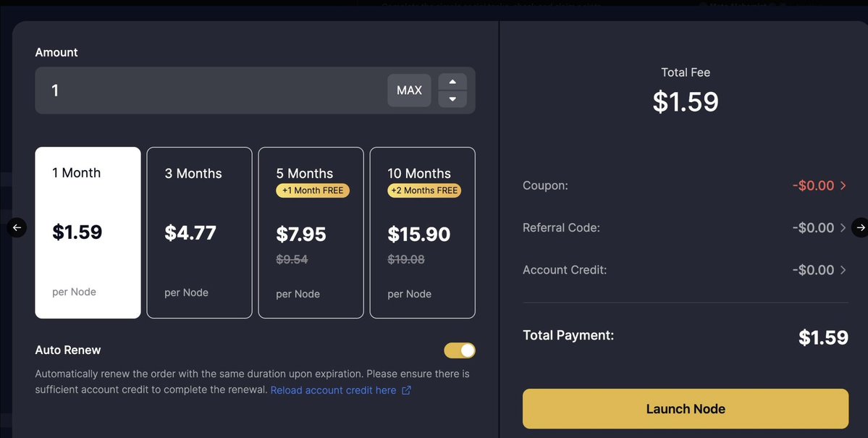Click the +1 Month FREE badge

click(x=313, y=190)
